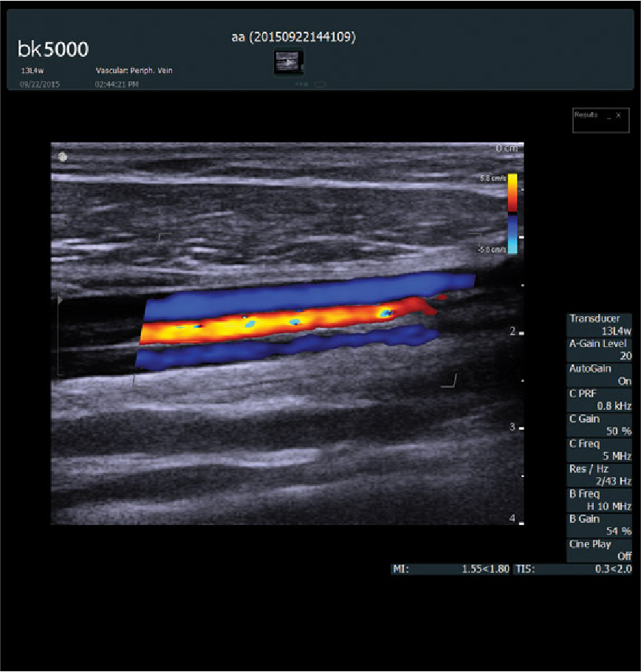Click the color Doppler velocity scale bar
This screenshot has height=672, width=641.
coord(512,214)
